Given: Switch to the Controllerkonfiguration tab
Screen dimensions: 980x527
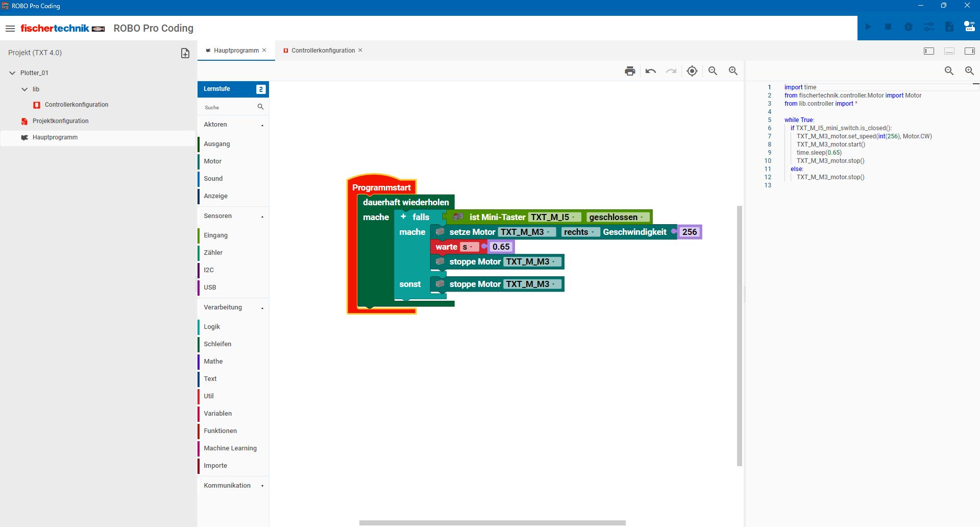Looking at the screenshot, I should click(x=323, y=51).
